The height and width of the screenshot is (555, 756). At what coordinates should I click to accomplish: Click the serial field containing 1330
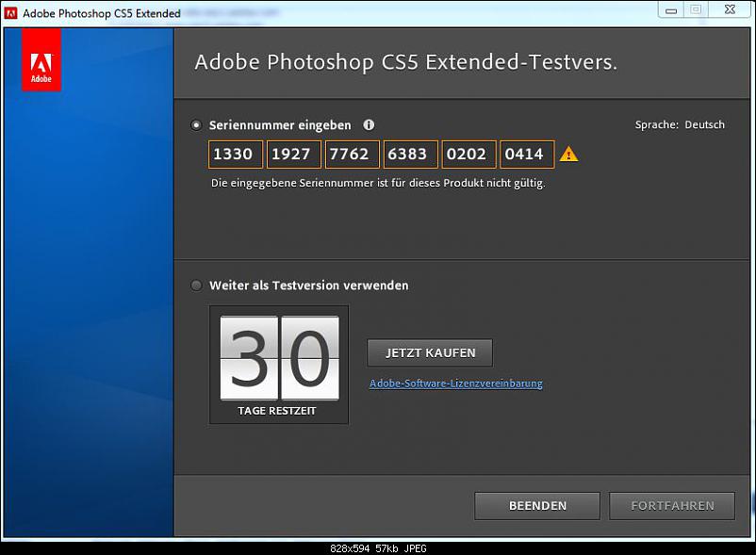pos(236,155)
